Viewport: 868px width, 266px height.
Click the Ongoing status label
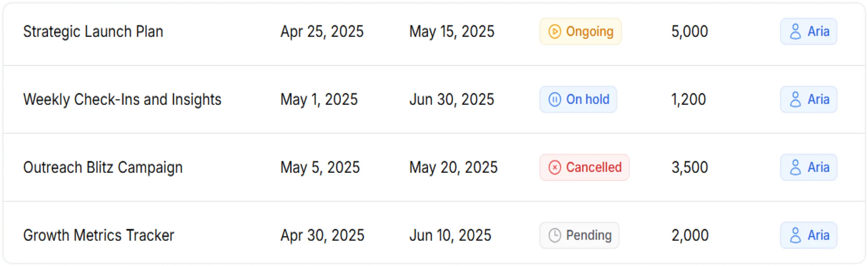[x=589, y=32]
